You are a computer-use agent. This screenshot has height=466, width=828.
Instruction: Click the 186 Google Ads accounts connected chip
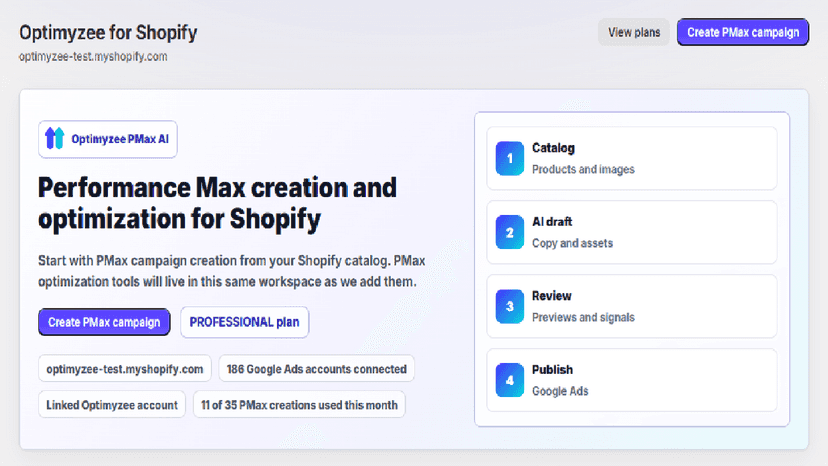click(316, 369)
